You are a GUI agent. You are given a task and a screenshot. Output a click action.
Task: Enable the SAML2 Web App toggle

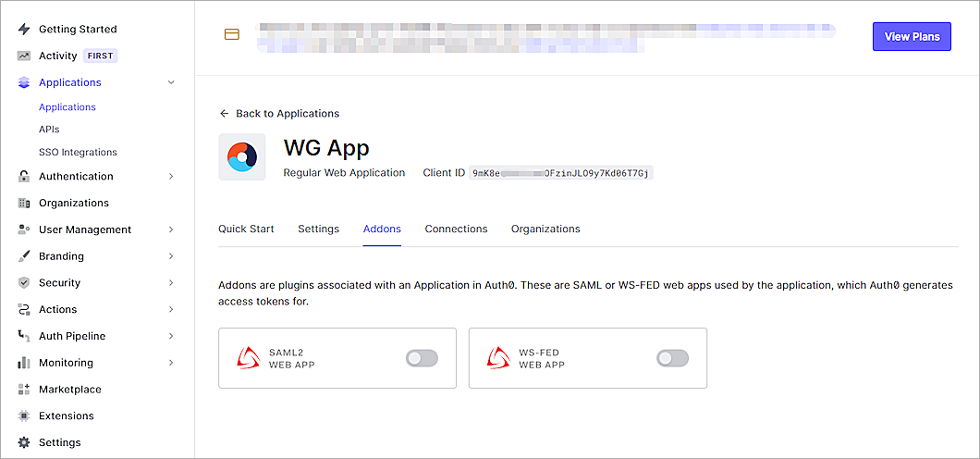pos(422,358)
